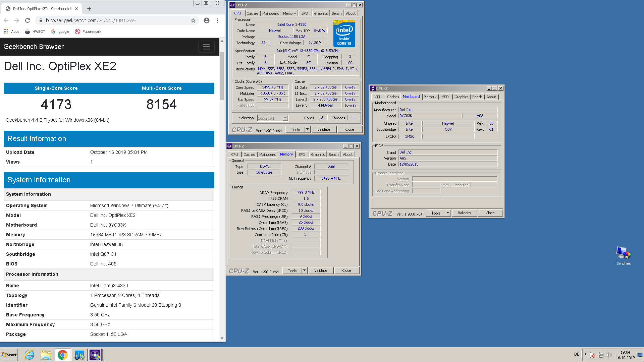Select CPU tab in Mainboard CPU-Z window
The height and width of the screenshot is (362, 644).
[x=378, y=97]
